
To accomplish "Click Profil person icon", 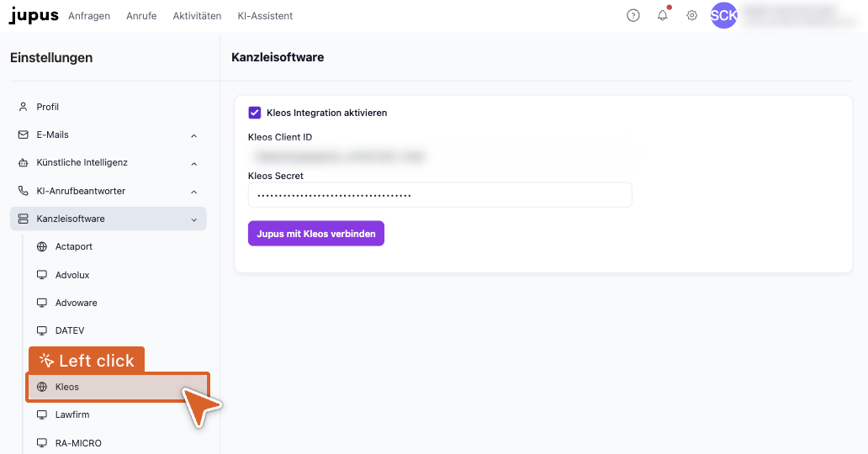I will [x=24, y=107].
